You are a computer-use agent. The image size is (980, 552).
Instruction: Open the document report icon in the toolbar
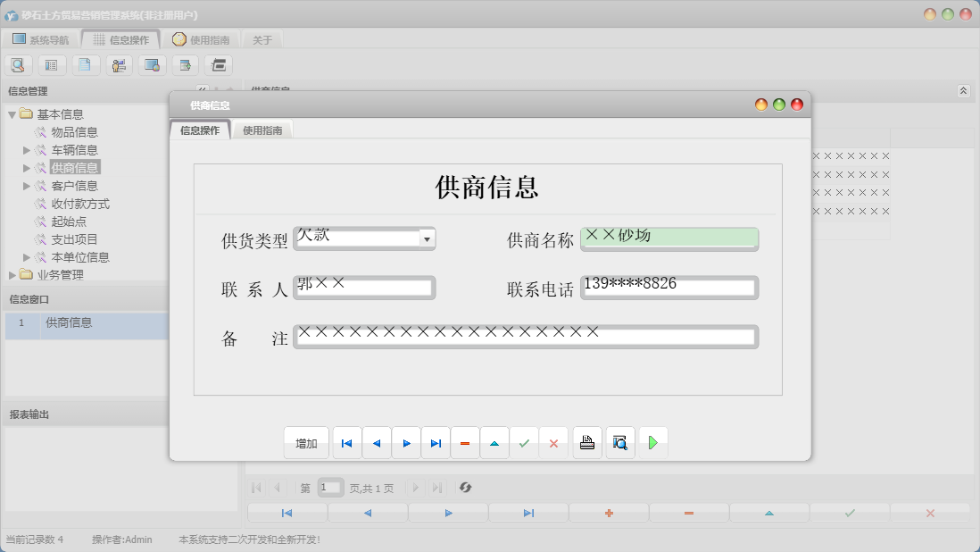tap(85, 64)
